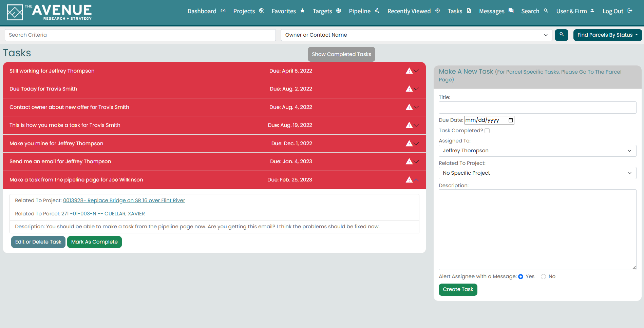Viewport: 644px width, 328px height.
Task: Click the Dashboard gauge icon
Action: [223, 11]
